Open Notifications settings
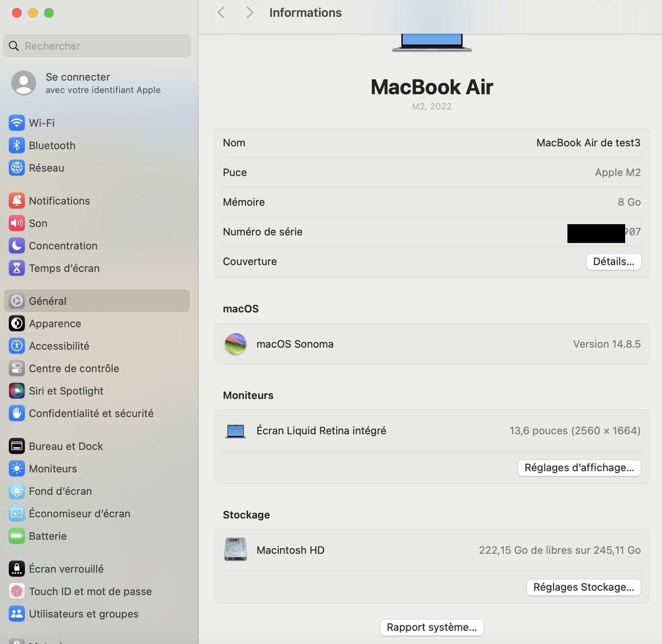 point(59,200)
